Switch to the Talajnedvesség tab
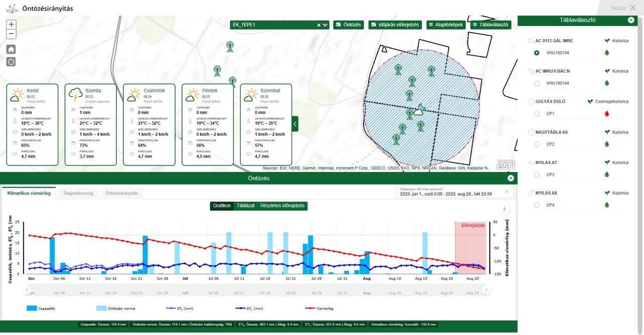The image size is (644, 335). tap(78, 193)
